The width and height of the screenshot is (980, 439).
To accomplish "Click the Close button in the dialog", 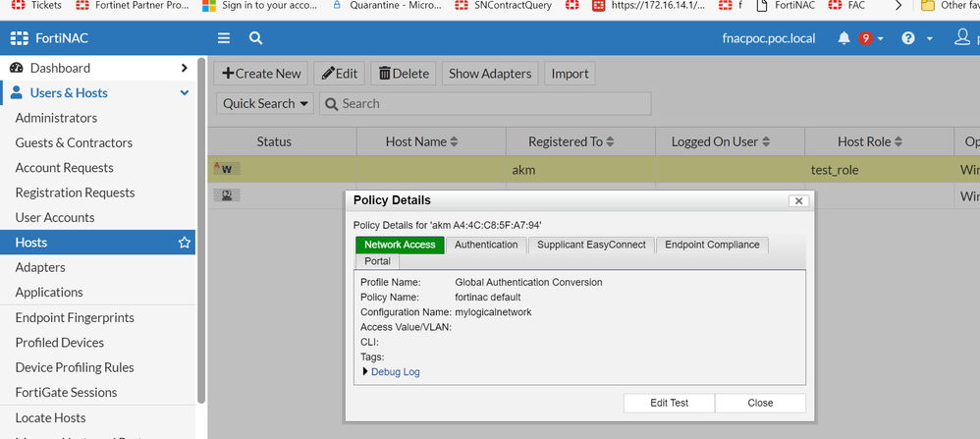I will coord(761,403).
